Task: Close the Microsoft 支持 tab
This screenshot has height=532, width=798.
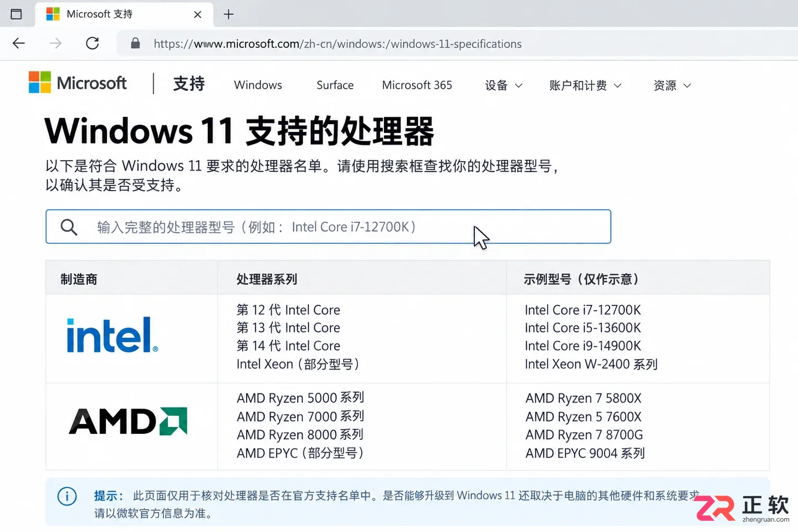Action: pos(198,14)
